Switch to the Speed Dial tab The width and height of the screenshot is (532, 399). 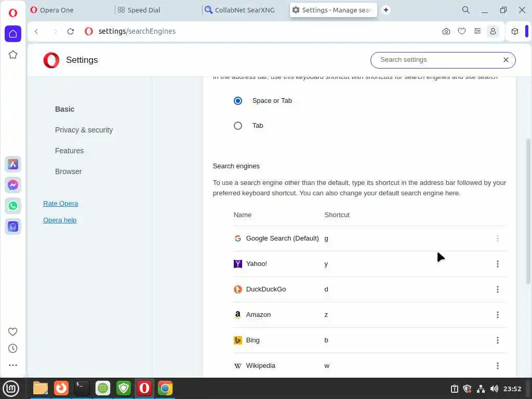coord(157,10)
